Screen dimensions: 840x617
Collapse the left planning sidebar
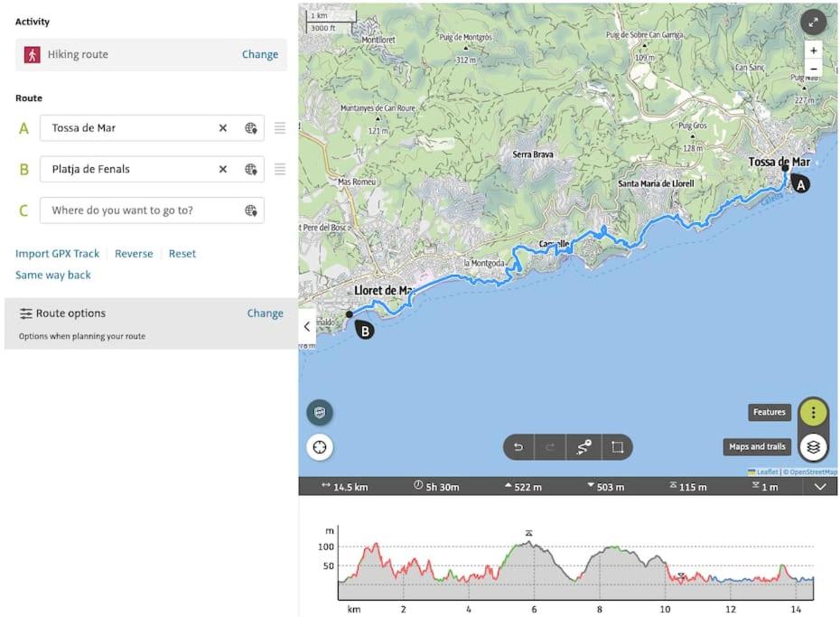(307, 326)
